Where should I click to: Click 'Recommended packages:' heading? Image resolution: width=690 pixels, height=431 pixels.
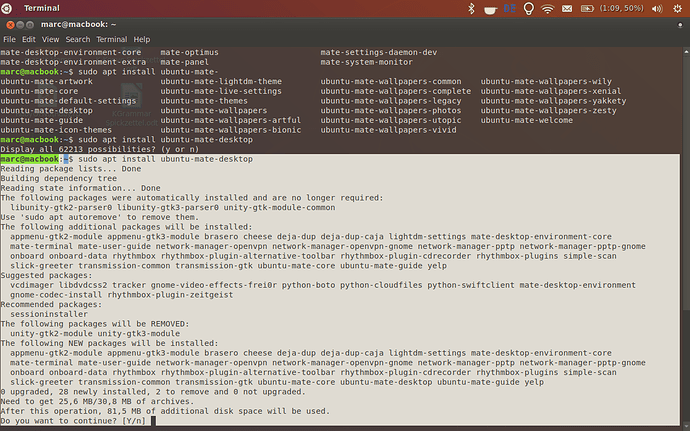point(51,304)
